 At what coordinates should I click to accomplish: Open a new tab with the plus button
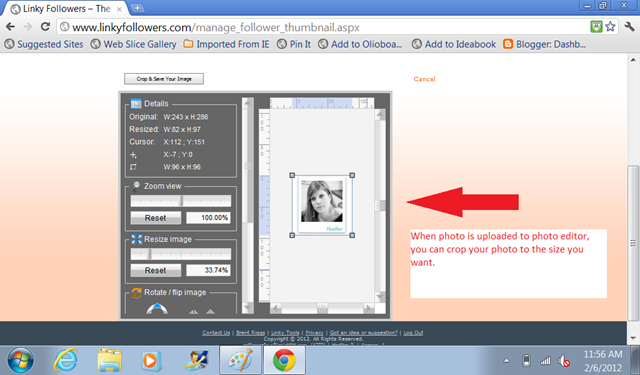(138, 8)
